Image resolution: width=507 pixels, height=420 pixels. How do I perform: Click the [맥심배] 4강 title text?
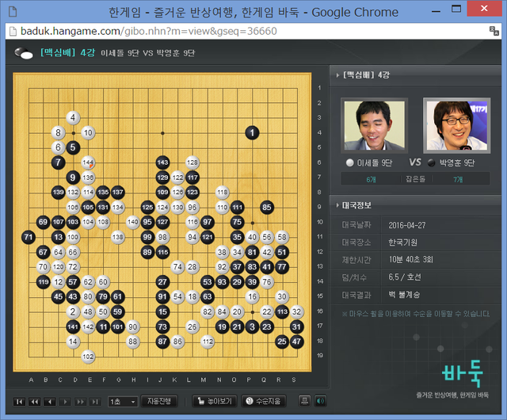(x=68, y=52)
